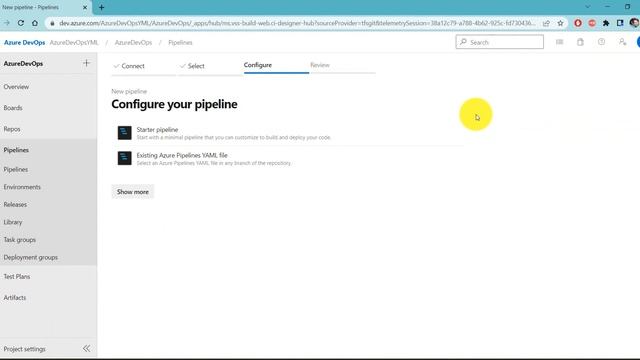The height and width of the screenshot is (360, 640).
Task: Click the Existing YAML file icon
Action: pos(124,158)
